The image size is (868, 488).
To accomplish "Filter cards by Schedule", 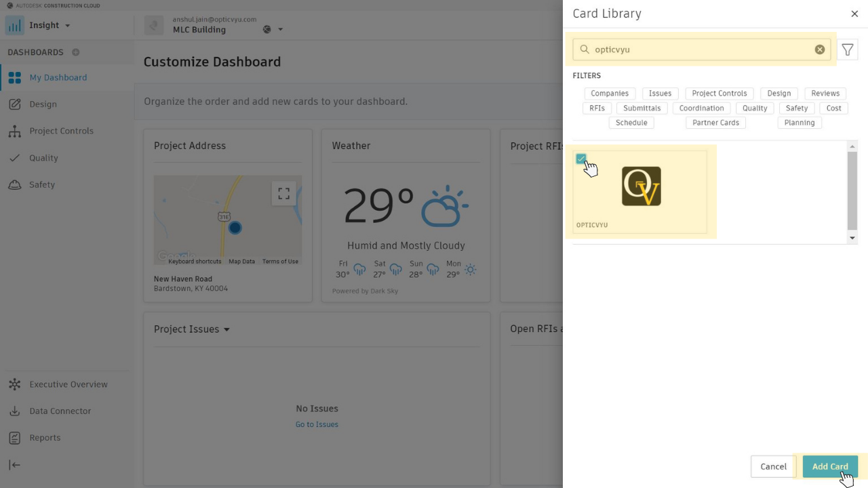I will click(x=631, y=123).
